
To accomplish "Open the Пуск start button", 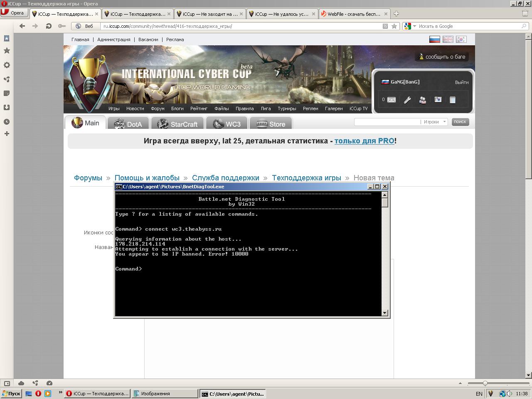I will pyautogui.click(x=11, y=394).
